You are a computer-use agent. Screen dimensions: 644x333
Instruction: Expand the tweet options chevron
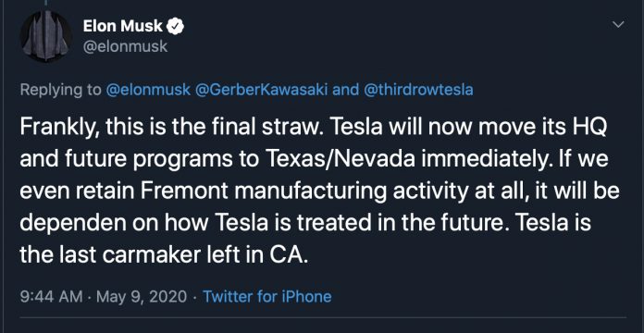[618, 25]
